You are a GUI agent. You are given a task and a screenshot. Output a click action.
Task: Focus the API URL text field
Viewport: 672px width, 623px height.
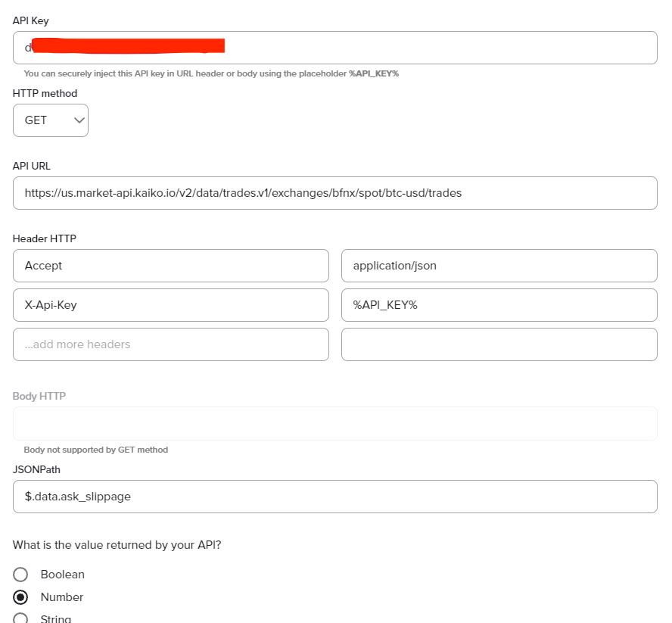(x=334, y=193)
